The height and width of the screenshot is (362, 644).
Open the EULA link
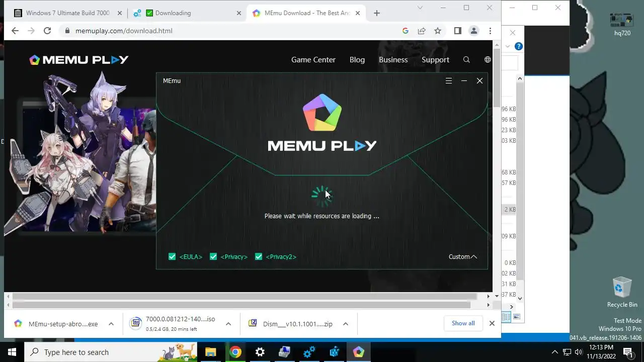coord(191,256)
